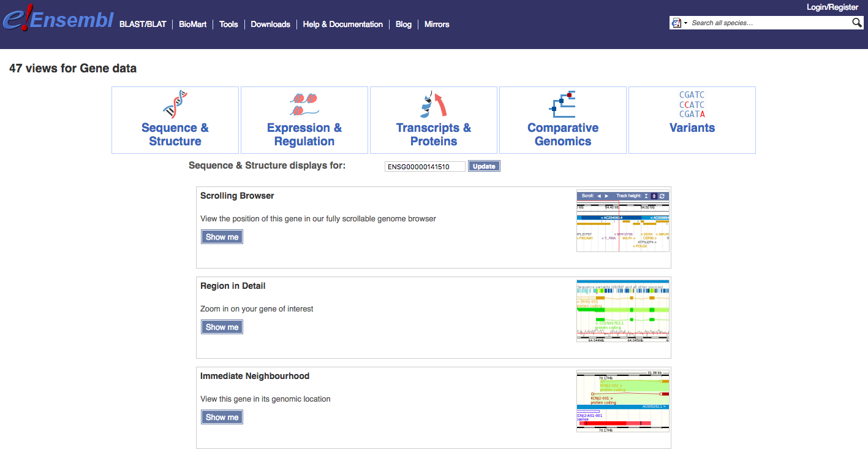Click the Scrolling Browser preview thumbnail
This screenshot has width=868, height=455.
(x=623, y=221)
